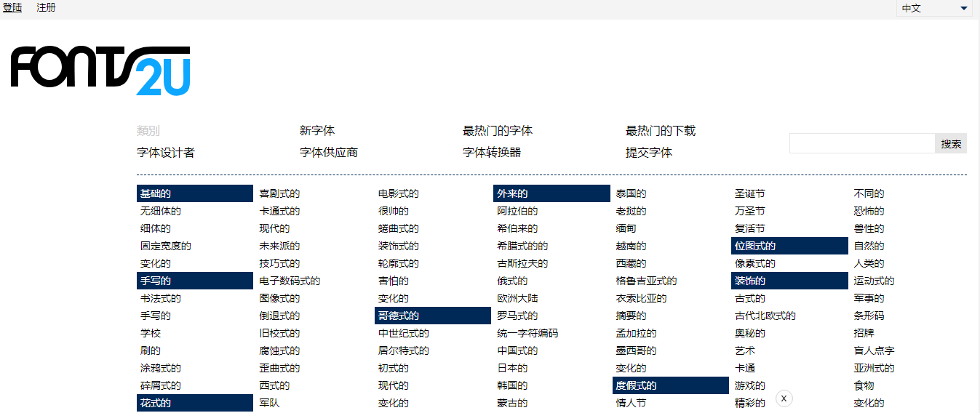Screen dimensions: 980x413
Task: Open the 圣诞节 category
Action: tap(750, 193)
